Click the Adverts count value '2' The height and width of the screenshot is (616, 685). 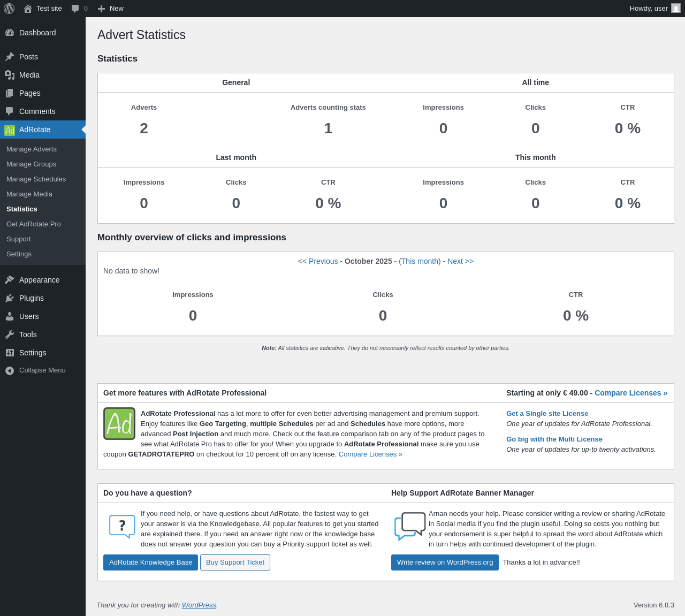click(x=144, y=128)
